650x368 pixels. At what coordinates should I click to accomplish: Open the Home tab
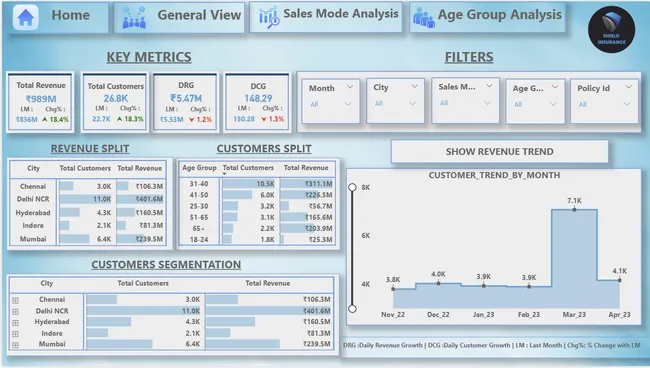58,17
